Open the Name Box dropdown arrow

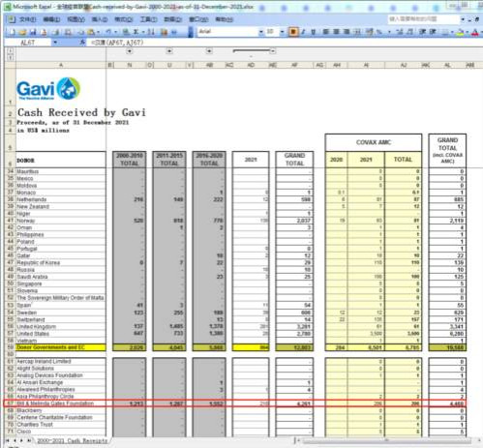(x=55, y=43)
